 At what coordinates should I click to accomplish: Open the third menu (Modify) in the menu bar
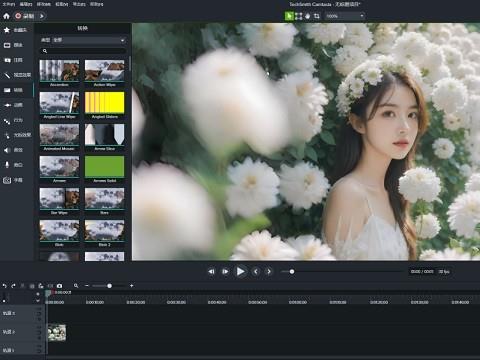pyautogui.click(x=44, y=4)
